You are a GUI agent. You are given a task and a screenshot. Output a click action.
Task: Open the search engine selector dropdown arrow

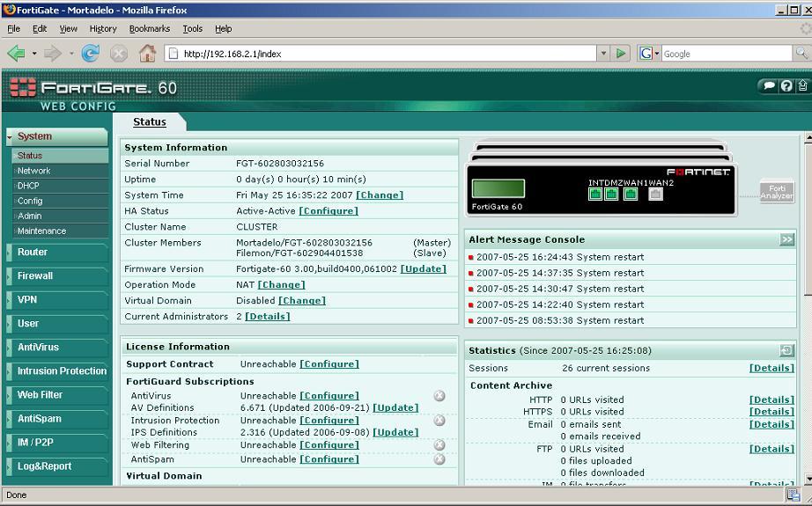[x=657, y=54]
